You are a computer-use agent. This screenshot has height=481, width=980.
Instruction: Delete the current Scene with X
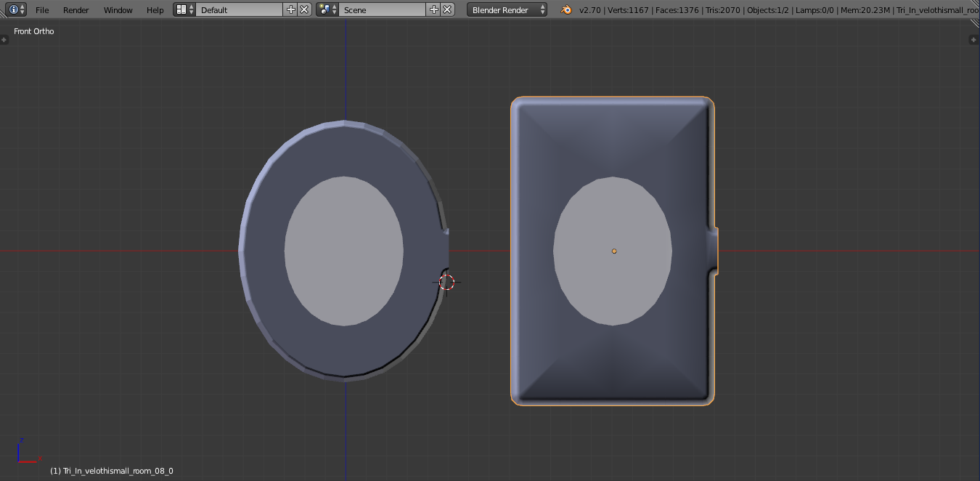[x=447, y=9]
